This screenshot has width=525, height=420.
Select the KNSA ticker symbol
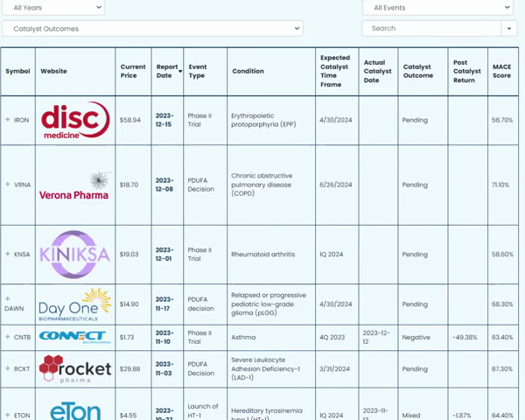(x=22, y=255)
